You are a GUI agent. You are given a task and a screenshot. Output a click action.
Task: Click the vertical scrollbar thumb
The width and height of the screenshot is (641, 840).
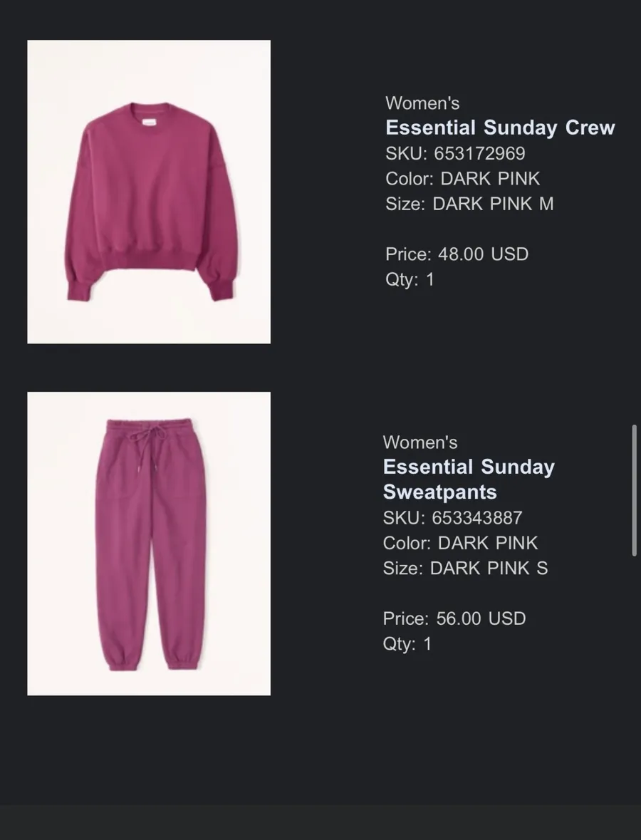[635, 490]
